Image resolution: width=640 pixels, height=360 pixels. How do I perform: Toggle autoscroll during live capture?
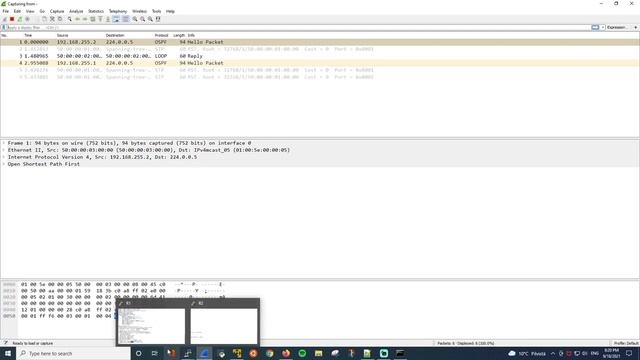116,19
